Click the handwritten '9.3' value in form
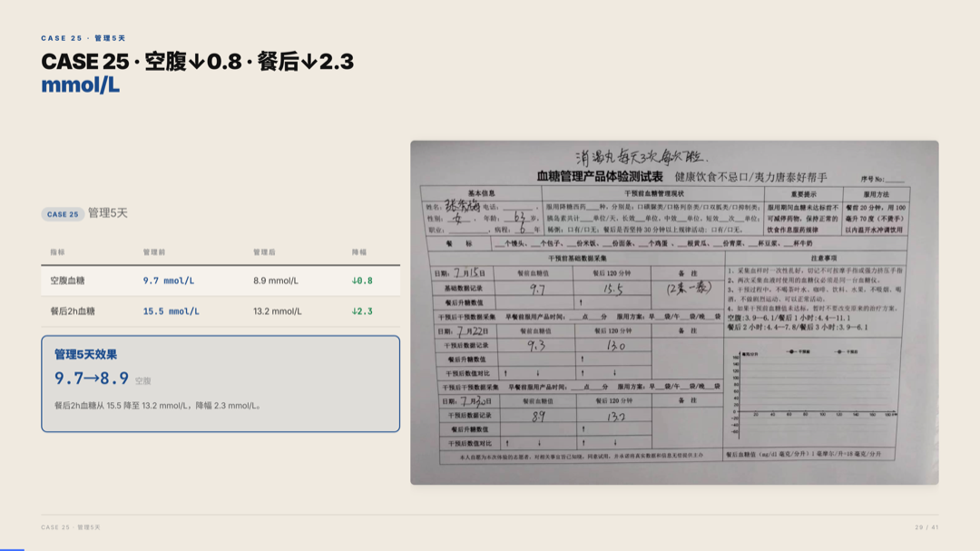The width and height of the screenshot is (980, 551). pos(536,345)
